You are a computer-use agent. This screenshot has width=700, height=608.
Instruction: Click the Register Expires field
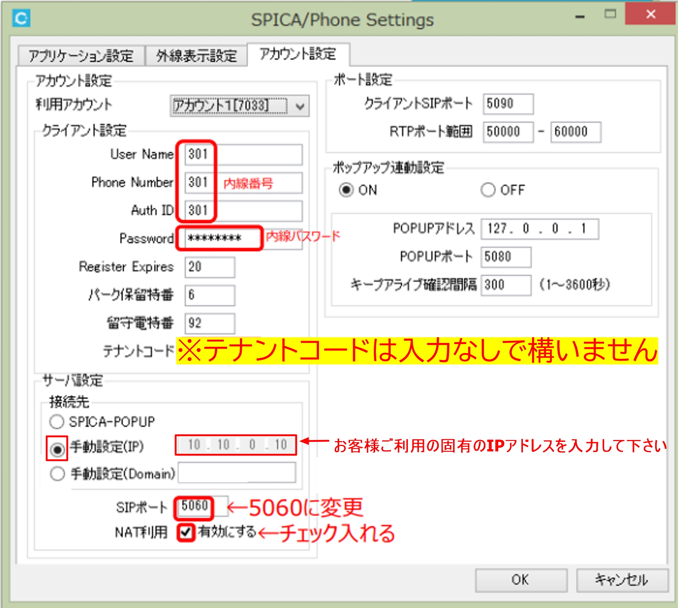(209, 267)
